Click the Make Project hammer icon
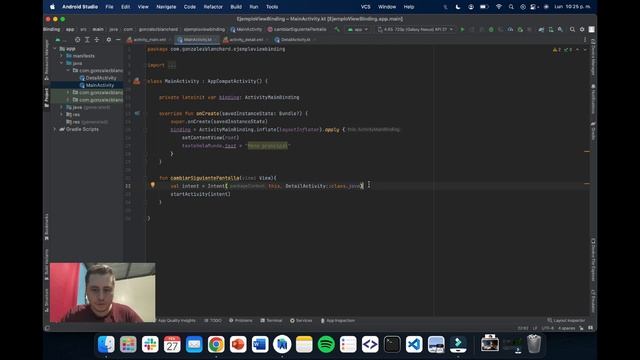Image resolution: width=640 pixels, height=360 pixels. 337,29
